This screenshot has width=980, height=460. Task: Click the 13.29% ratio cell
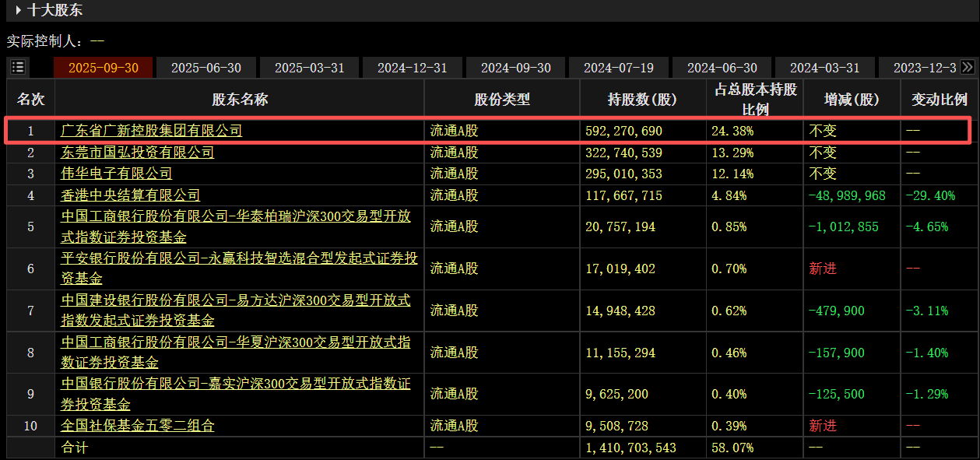[x=732, y=153]
